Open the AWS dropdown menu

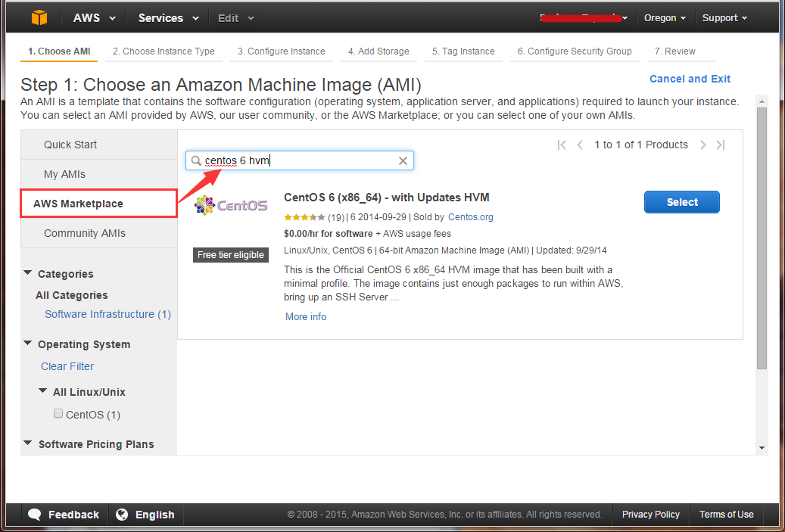coord(95,18)
